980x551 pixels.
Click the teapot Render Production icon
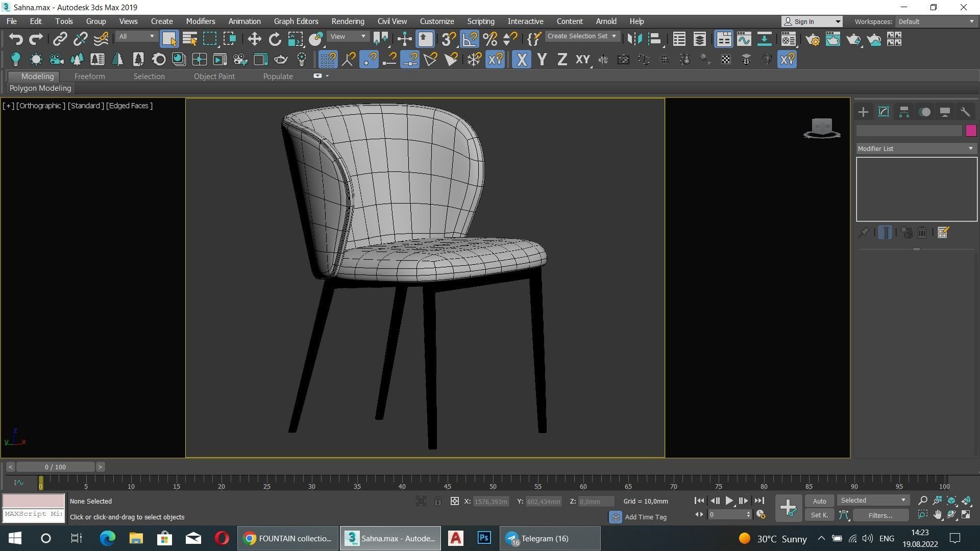(853, 39)
